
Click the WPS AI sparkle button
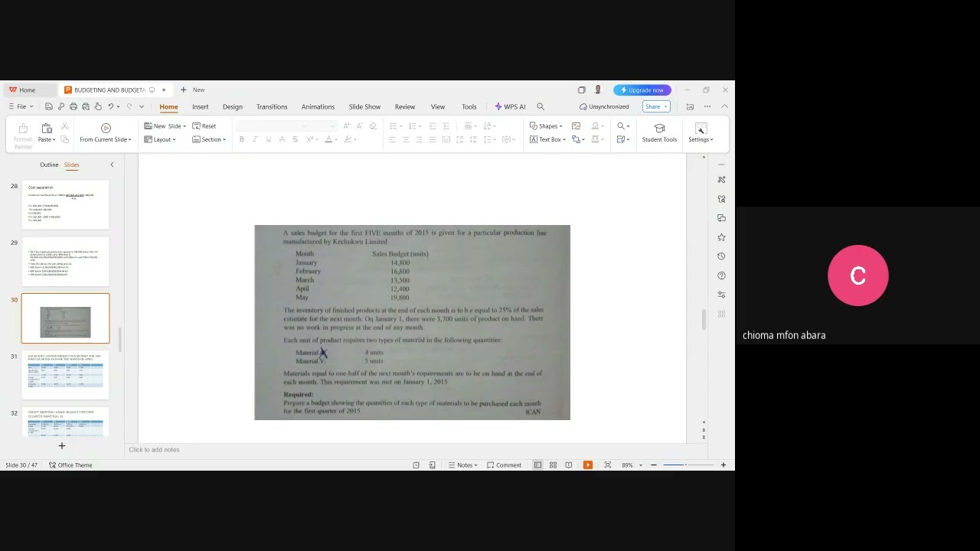click(510, 107)
